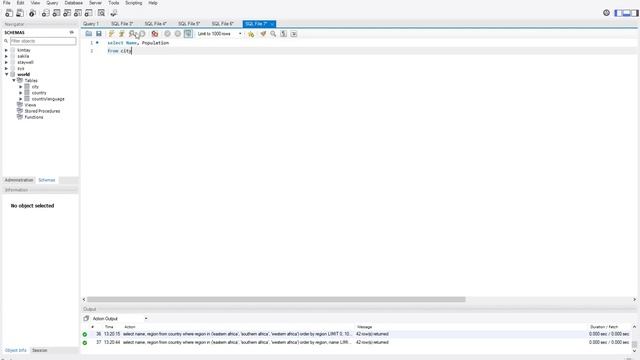Click the create new view icon
640x360 pixels.
tap(67, 13)
